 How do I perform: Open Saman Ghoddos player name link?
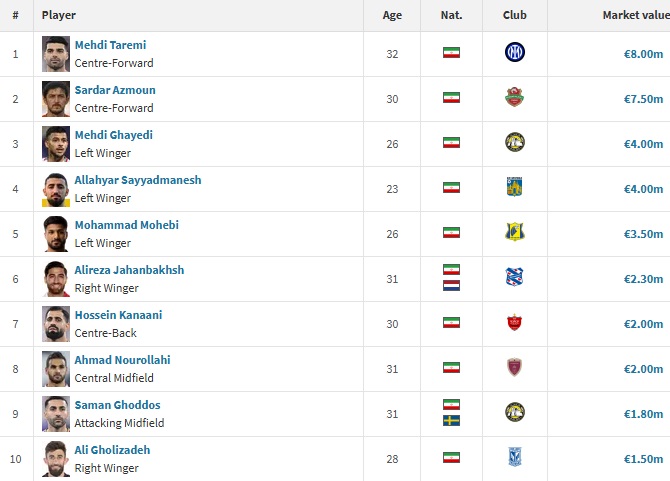(118, 405)
